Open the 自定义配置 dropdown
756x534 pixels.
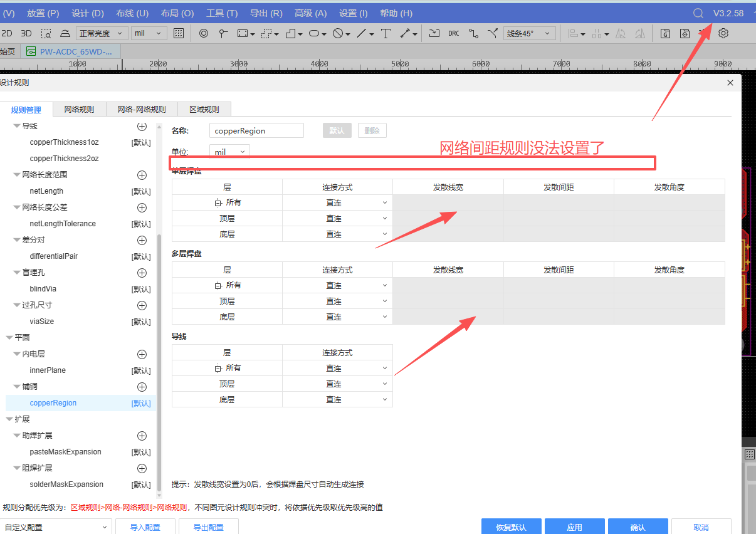click(x=55, y=527)
